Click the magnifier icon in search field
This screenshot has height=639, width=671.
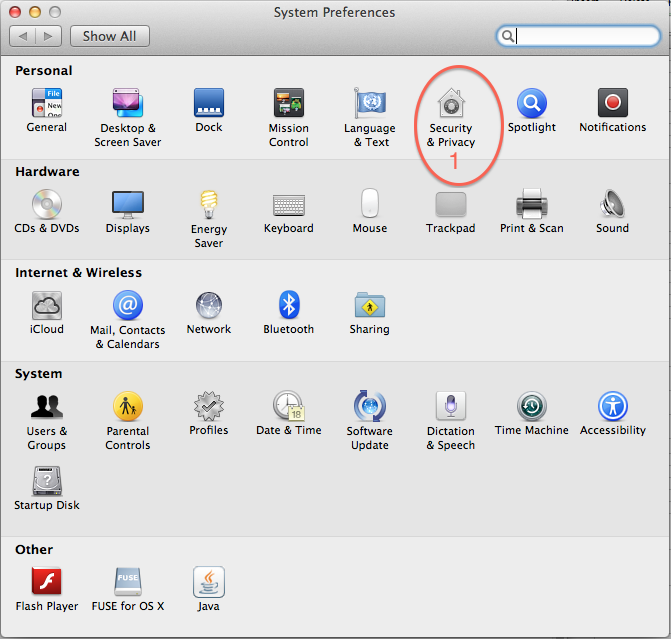508,36
